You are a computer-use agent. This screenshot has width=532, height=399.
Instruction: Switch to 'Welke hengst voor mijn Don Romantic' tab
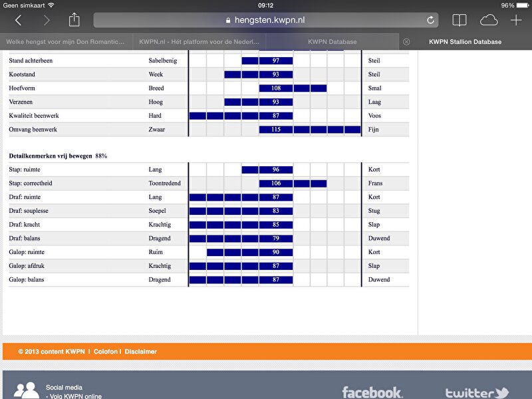[x=66, y=42]
